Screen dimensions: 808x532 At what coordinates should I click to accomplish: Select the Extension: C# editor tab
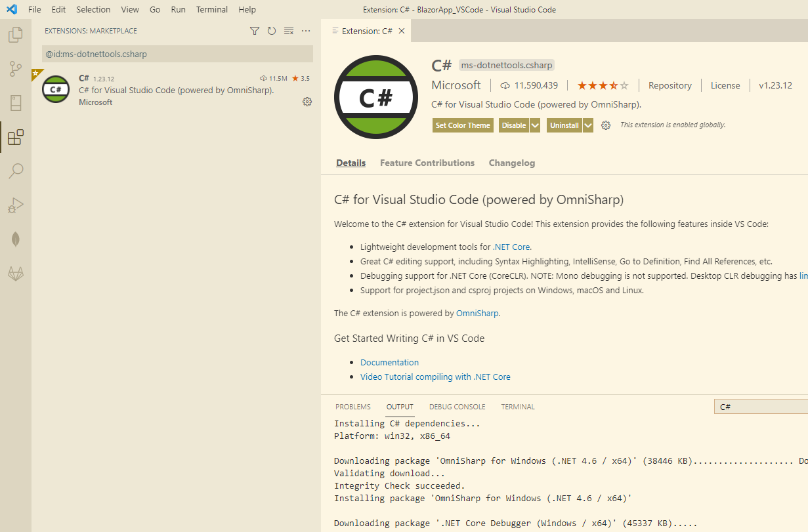click(367, 31)
